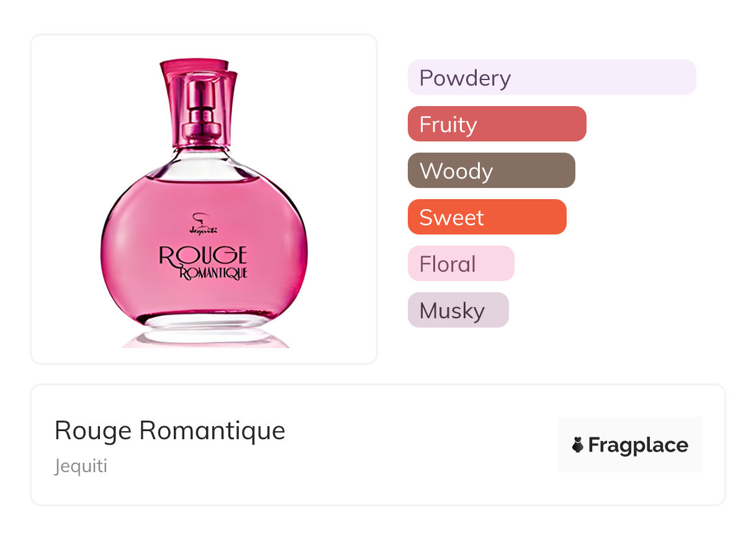756x536 pixels.
Task: Click the ROMANTIQUE lettering on the bottle
Action: [x=213, y=273]
